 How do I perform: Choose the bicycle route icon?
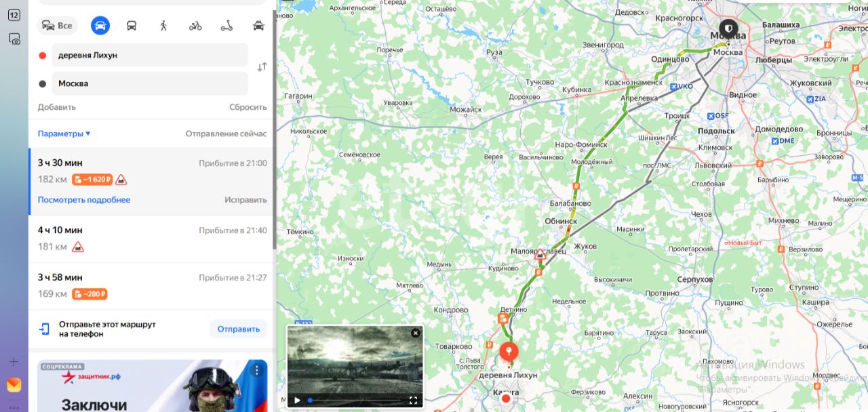click(195, 26)
